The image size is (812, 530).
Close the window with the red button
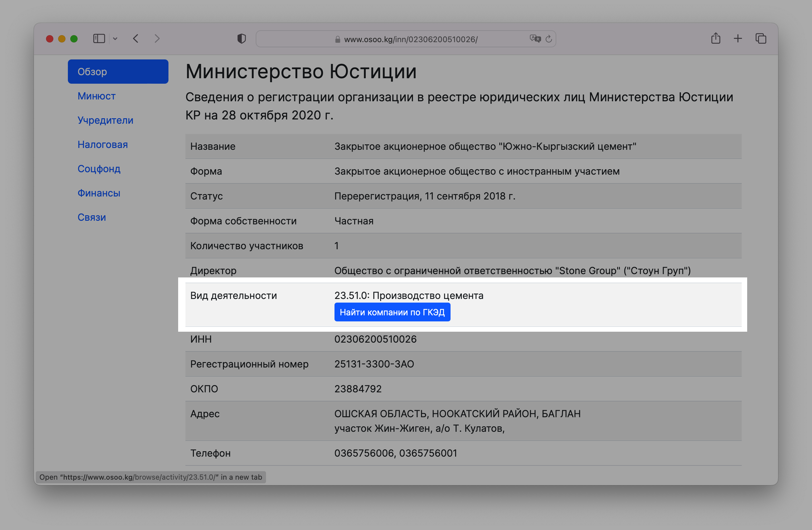coord(49,39)
